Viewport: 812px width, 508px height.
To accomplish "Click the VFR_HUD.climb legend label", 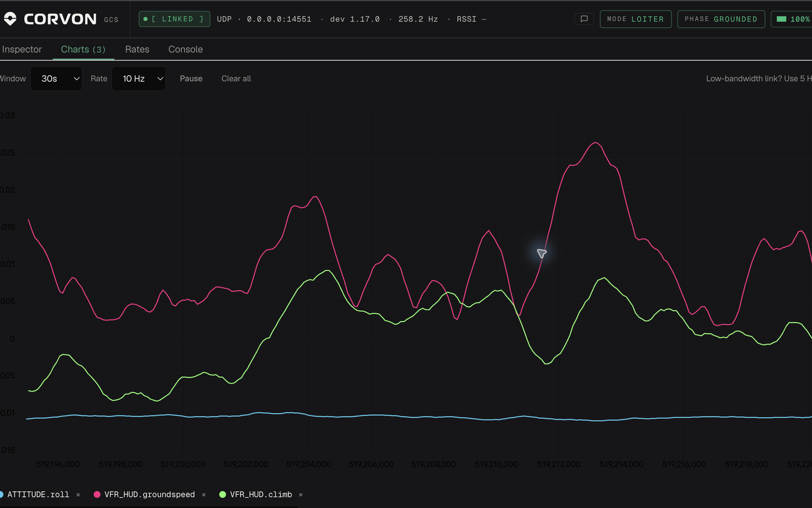I will [x=261, y=494].
